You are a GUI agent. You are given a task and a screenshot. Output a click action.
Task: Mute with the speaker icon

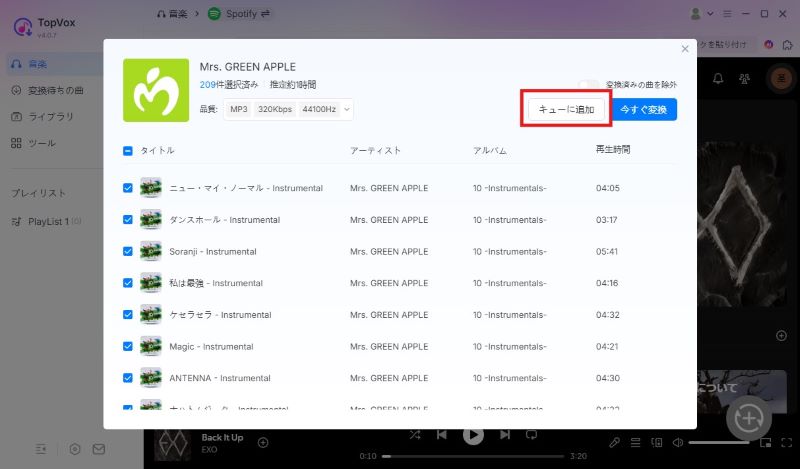678,442
